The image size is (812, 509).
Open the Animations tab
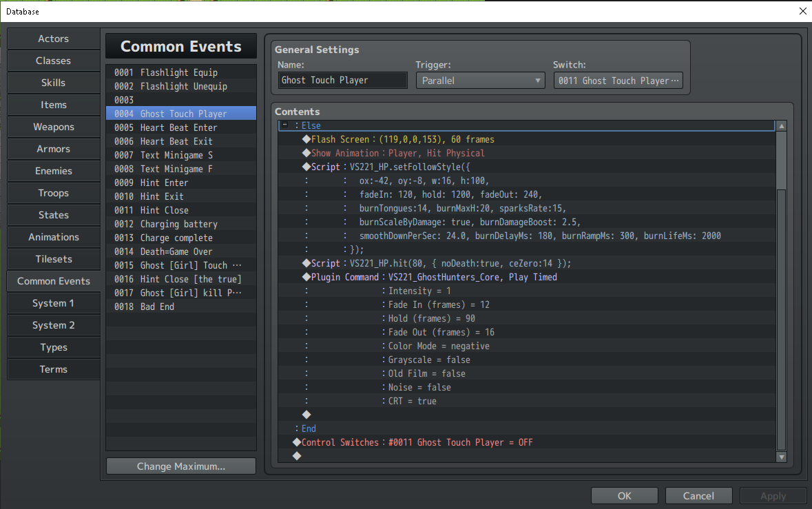tap(53, 237)
